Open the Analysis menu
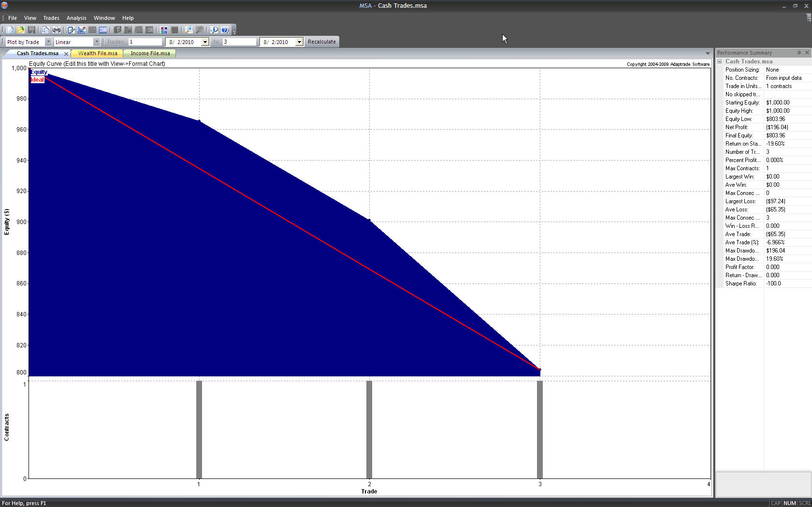The height and width of the screenshot is (507, 812). tap(76, 18)
